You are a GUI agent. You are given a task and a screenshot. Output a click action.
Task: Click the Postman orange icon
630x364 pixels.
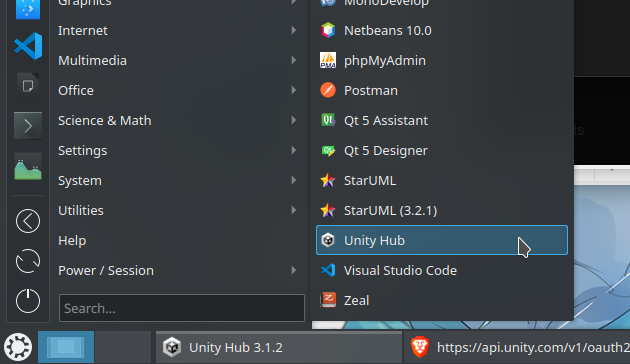(328, 90)
